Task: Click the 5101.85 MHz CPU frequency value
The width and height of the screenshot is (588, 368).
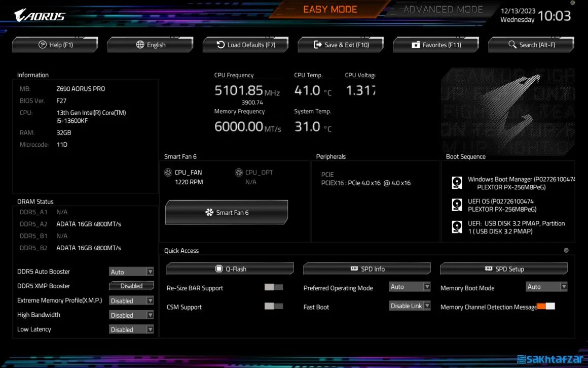Action: tap(247, 90)
